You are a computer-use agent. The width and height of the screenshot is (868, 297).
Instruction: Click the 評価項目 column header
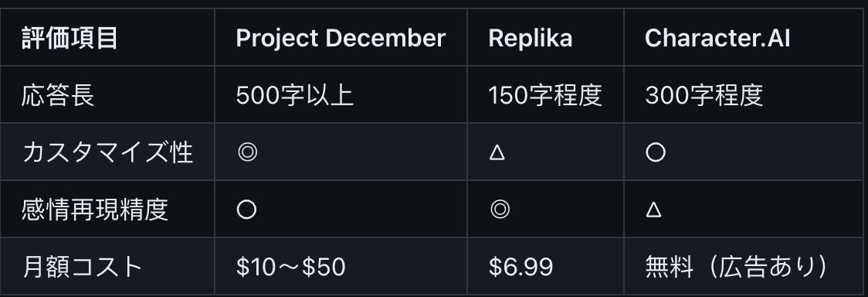70,38
